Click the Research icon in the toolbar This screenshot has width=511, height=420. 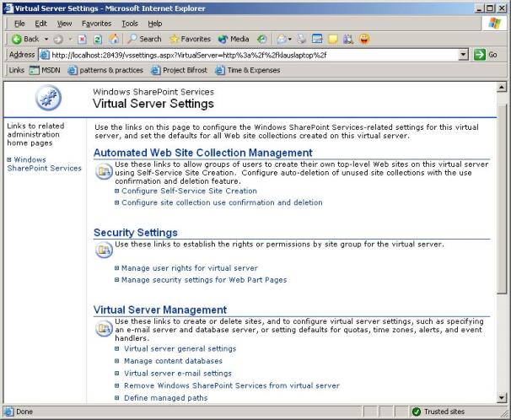click(348, 40)
